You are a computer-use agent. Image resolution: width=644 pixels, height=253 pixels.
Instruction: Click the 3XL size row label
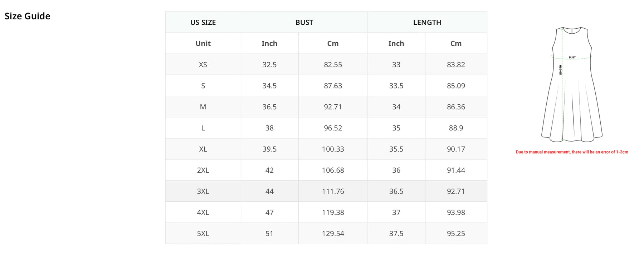[x=203, y=191]
